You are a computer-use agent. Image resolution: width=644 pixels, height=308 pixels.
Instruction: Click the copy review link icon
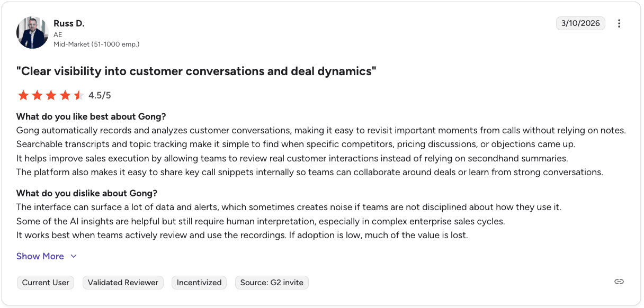pyautogui.click(x=619, y=282)
